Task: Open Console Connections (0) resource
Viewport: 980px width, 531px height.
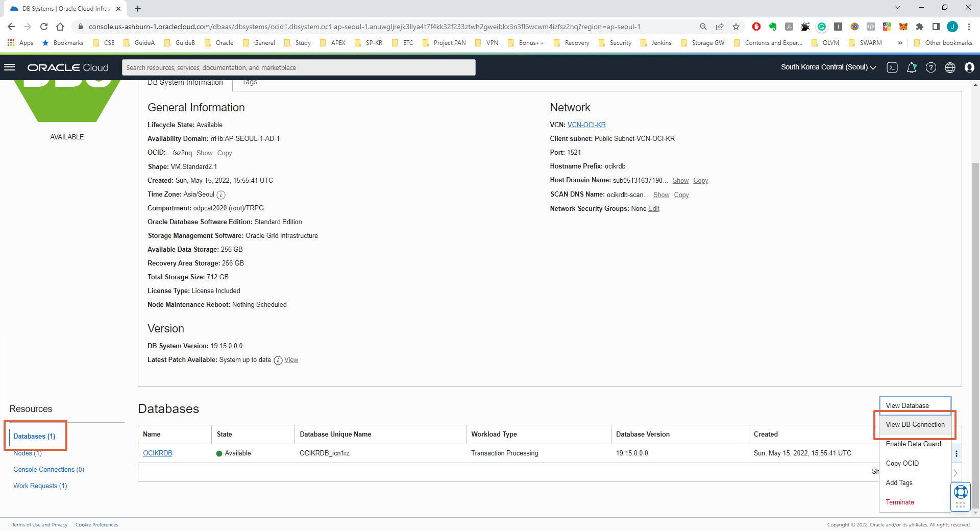Action: click(49, 470)
